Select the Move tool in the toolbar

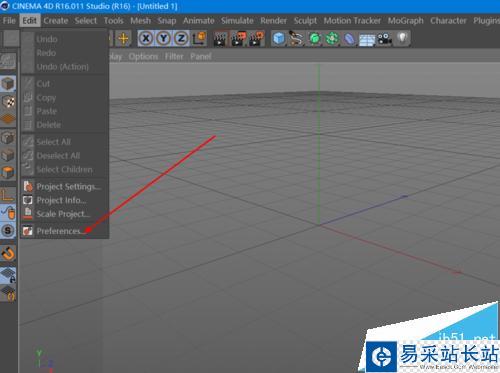click(123, 38)
